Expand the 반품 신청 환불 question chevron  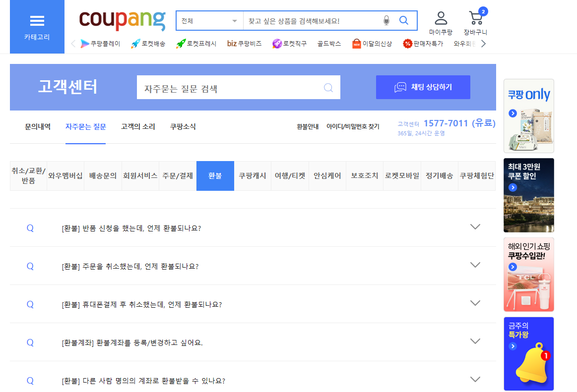[x=475, y=227]
